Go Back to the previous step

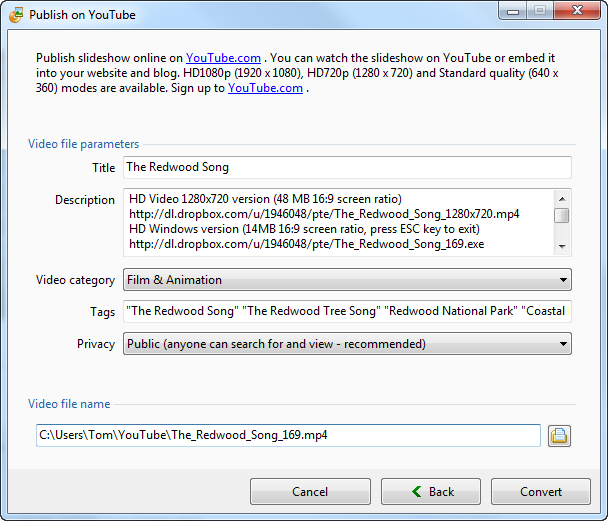pos(431,492)
